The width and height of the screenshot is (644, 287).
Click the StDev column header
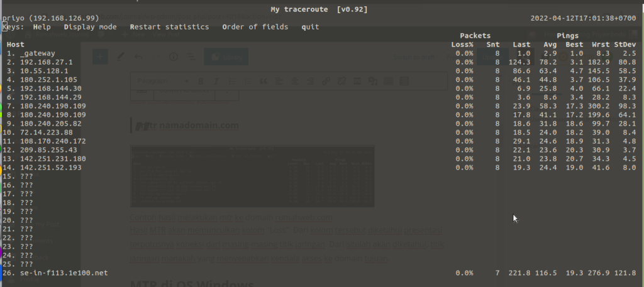[625, 45]
